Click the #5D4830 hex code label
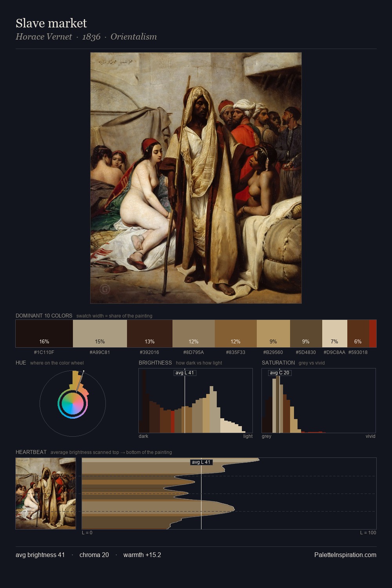The image size is (392, 588). click(x=306, y=352)
